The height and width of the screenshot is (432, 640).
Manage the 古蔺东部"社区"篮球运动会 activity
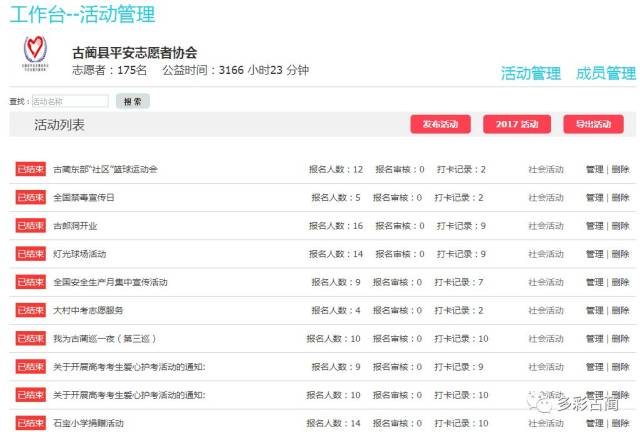point(594,169)
